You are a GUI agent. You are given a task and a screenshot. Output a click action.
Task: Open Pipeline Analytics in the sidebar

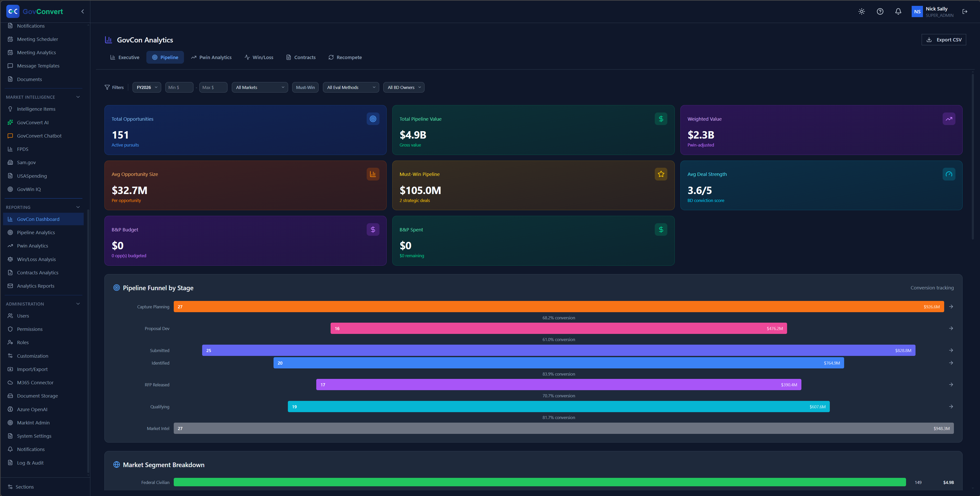point(43,233)
